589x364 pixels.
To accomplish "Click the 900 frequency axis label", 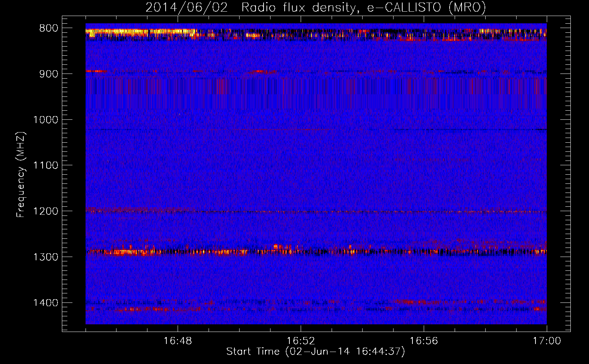I will point(49,74).
